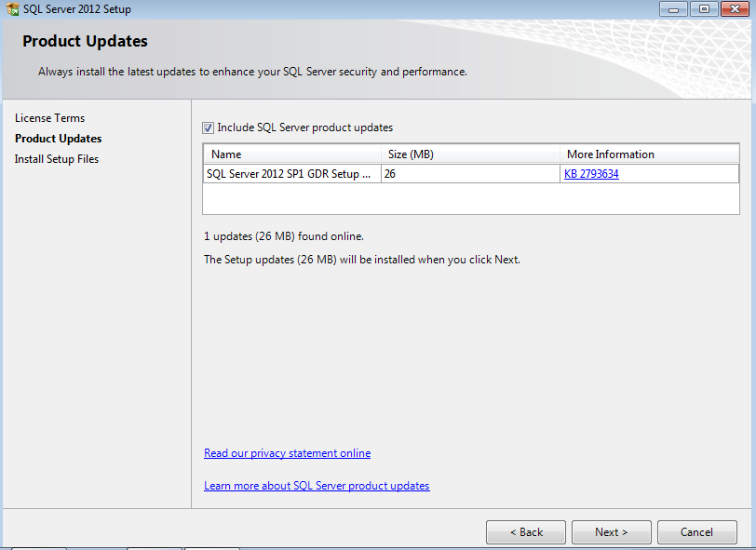Select License Terms step in sidebar

point(49,118)
